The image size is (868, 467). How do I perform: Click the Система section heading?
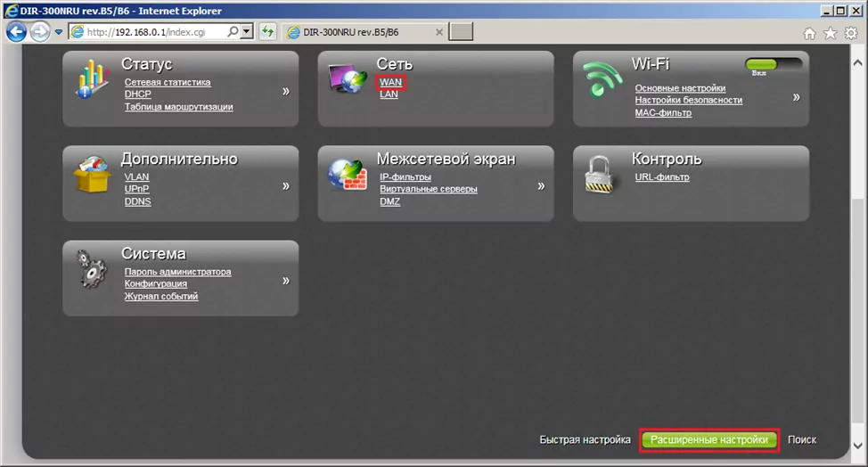pos(153,253)
